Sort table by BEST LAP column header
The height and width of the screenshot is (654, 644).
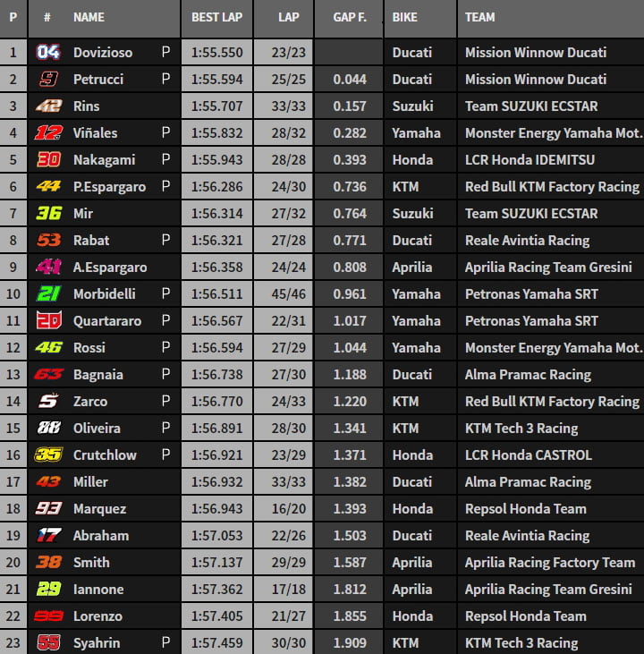click(216, 17)
